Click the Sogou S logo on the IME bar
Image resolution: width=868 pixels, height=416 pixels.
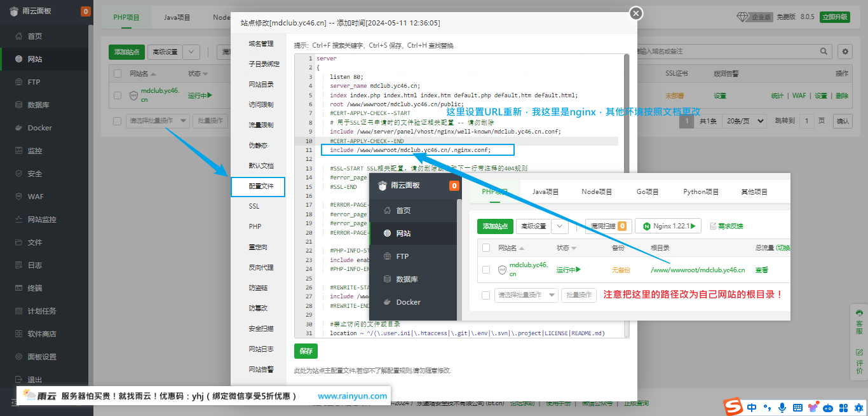click(x=735, y=406)
